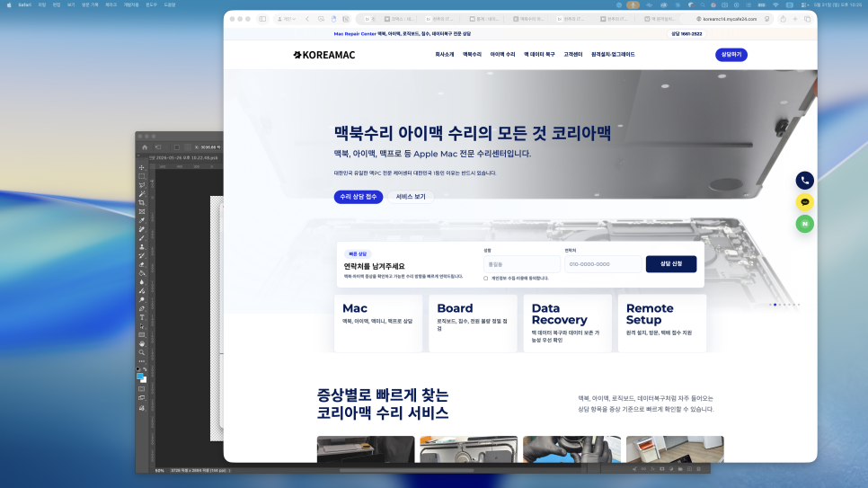Check the privacy consent checkbox
Viewport: 868px width, 488px height.
(x=485, y=278)
